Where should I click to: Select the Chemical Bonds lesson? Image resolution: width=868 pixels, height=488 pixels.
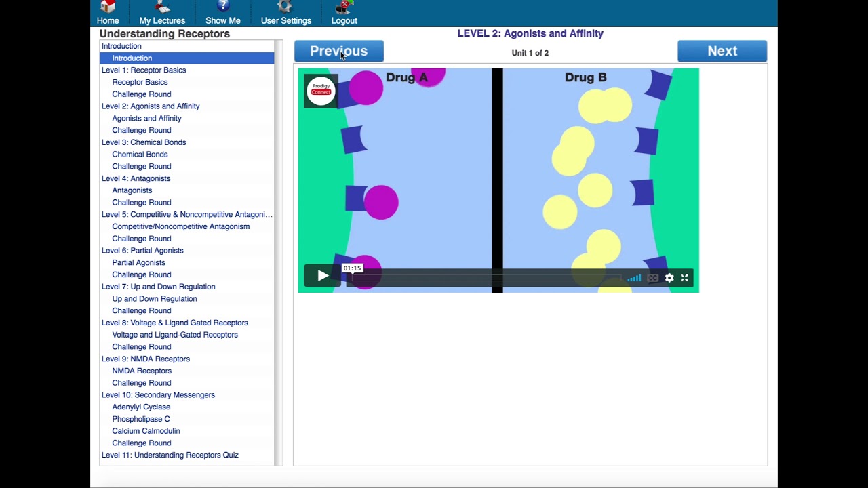(140, 155)
